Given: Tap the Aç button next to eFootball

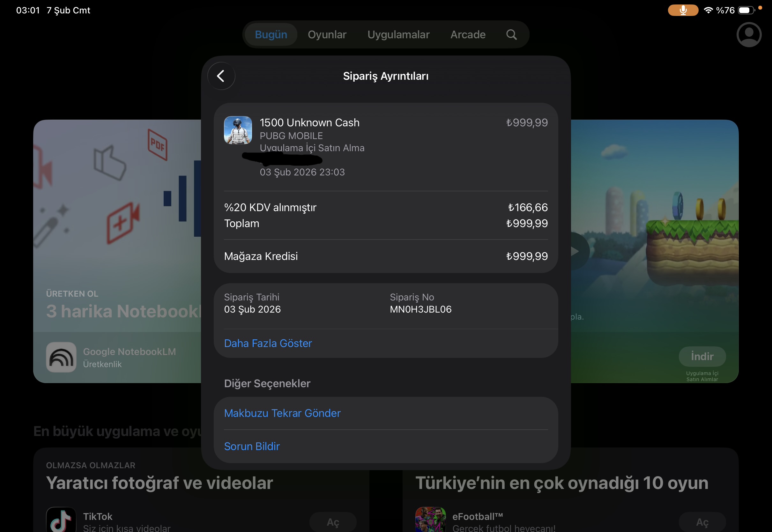Looking at the screenshot, I should click(x=702, y=522).
